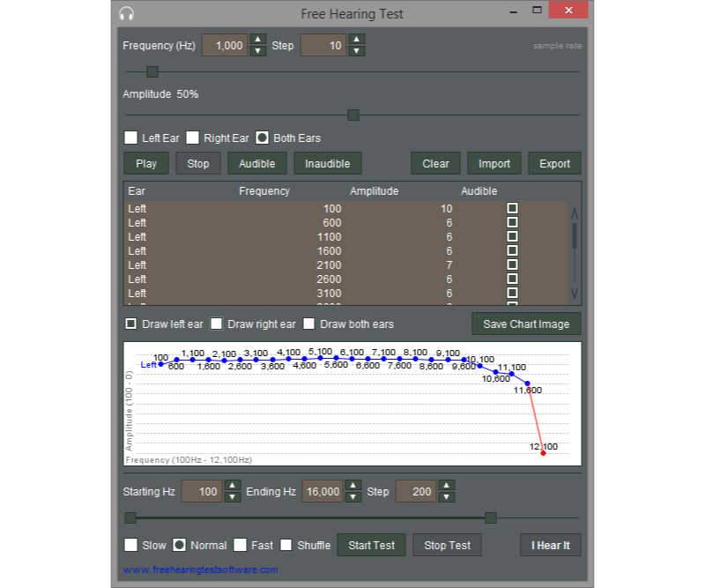Click the range slider left handle

point(130,517)
